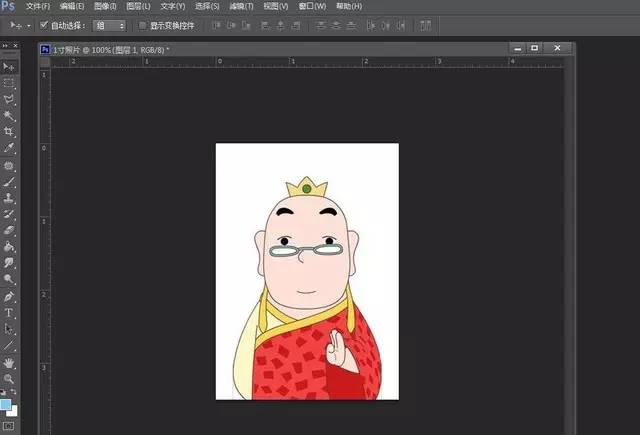This screenshot has height=435, width=640.
Task: Select the Move tool in toolbox
Action: click(9, 67)
